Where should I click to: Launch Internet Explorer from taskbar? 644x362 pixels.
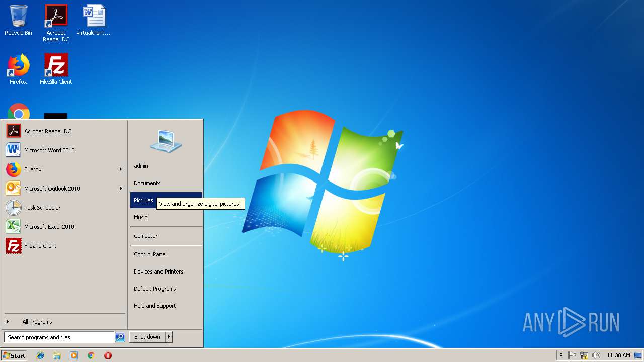tap(40, 355)
